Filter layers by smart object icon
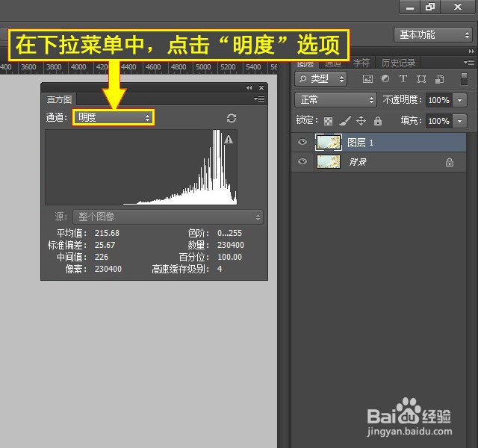The width and height of the screenshot is (478, 448). coord(439,79)
